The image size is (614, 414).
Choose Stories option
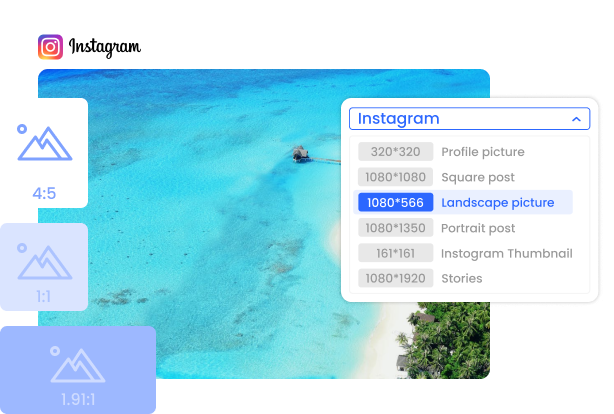click(x=462, y=278)
